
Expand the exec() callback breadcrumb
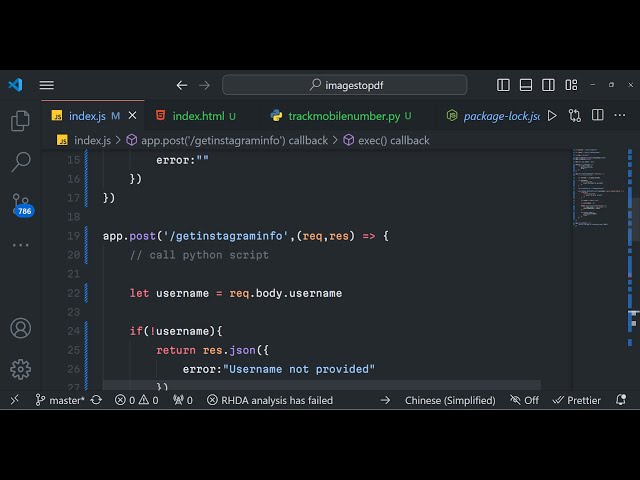point(392,141)
